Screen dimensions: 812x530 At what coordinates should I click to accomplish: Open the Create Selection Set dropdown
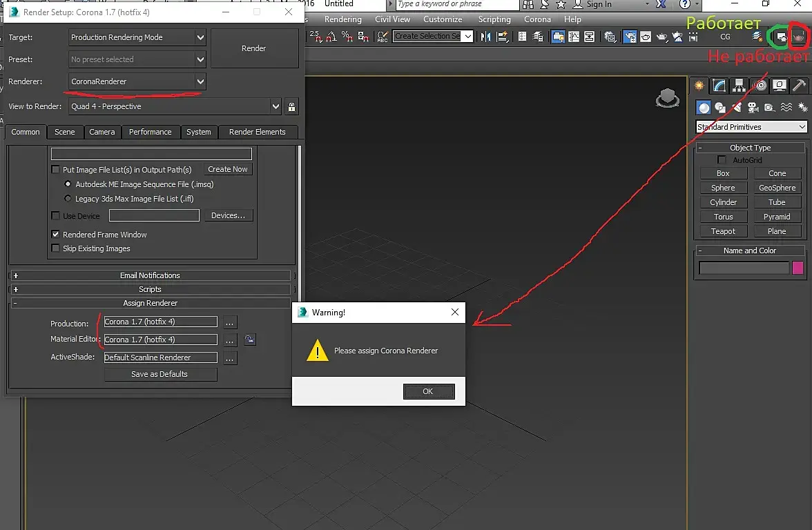pyautogui.click(x=467, y=36)
